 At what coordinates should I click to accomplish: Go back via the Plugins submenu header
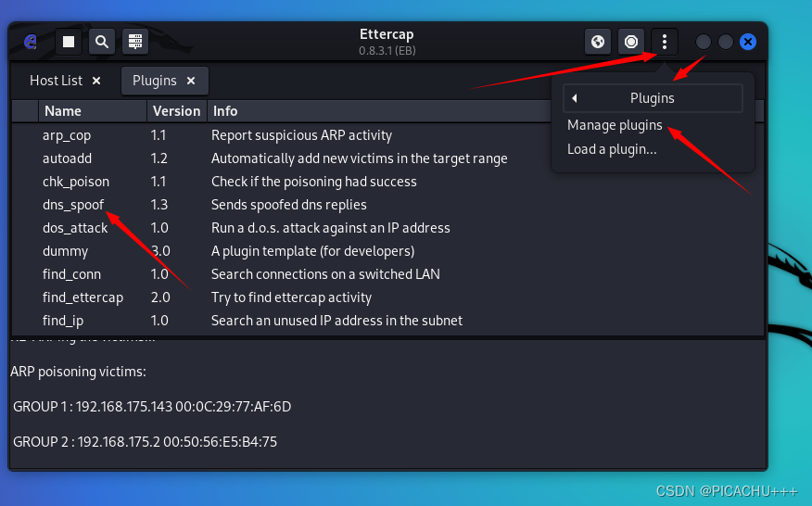pyautogui.click(x=653, y=98)
